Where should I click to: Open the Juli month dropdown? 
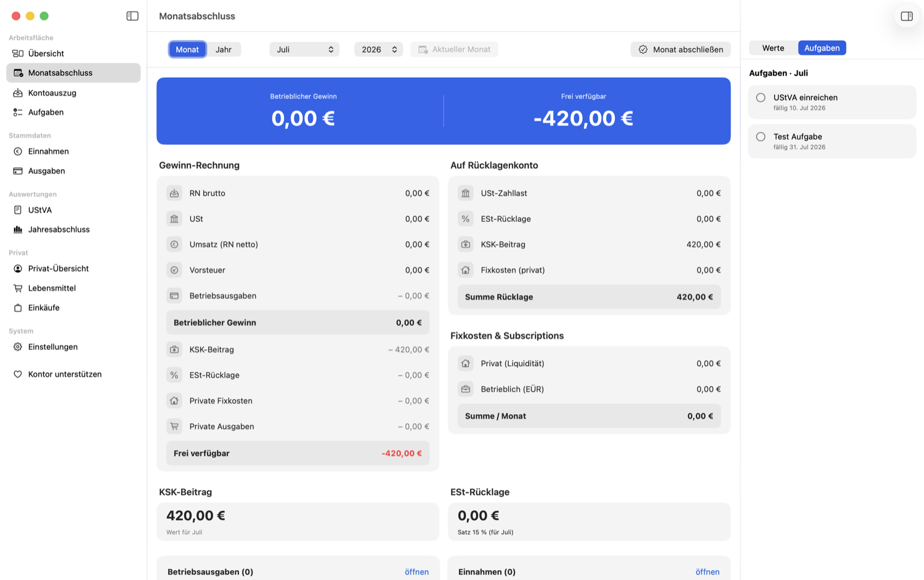pyautogui.click(x=304, y=49)
